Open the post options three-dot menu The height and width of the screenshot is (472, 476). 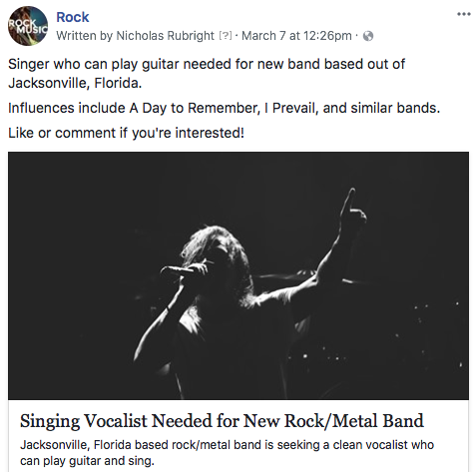(x=464, y=14)
